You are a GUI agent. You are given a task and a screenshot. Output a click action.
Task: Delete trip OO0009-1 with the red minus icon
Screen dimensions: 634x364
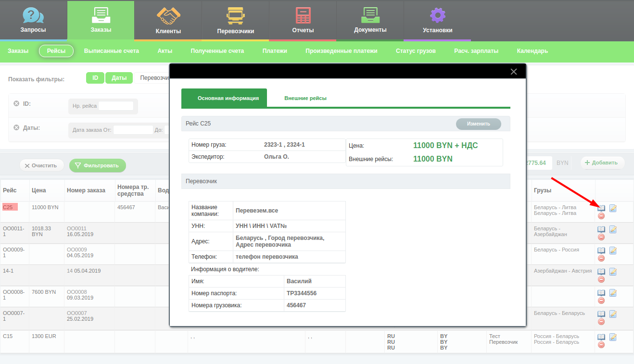(601, 258)
